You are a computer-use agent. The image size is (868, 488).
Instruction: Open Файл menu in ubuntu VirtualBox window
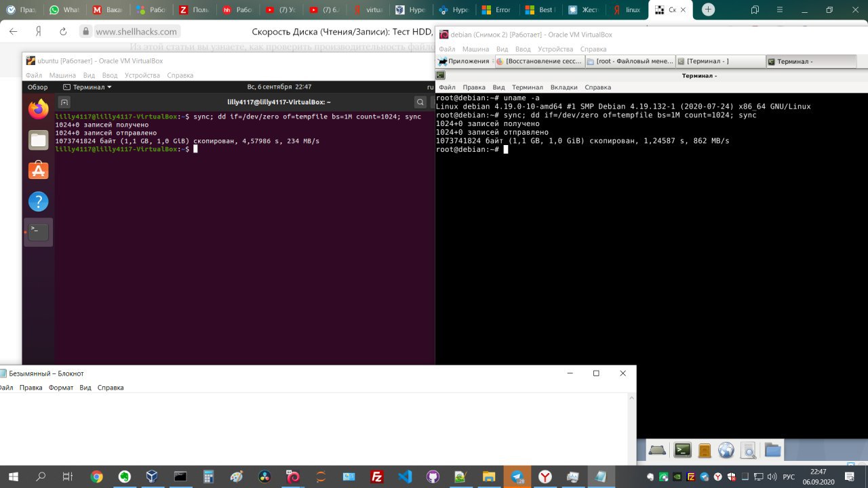click(33, 75)
